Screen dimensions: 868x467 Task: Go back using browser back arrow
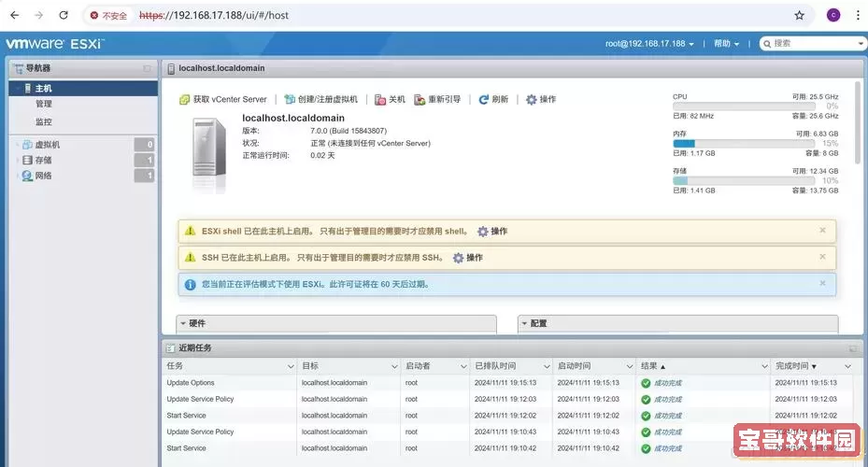coord(14,16)
